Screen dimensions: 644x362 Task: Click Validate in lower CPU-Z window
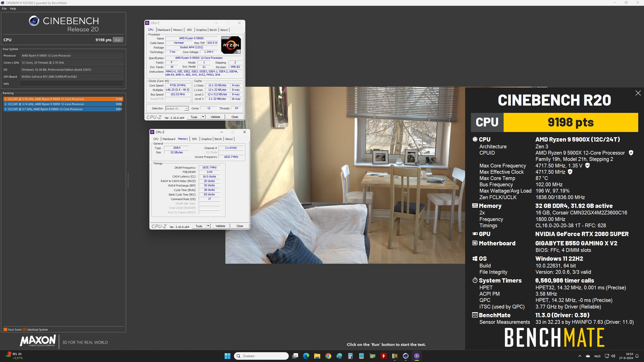220,226
